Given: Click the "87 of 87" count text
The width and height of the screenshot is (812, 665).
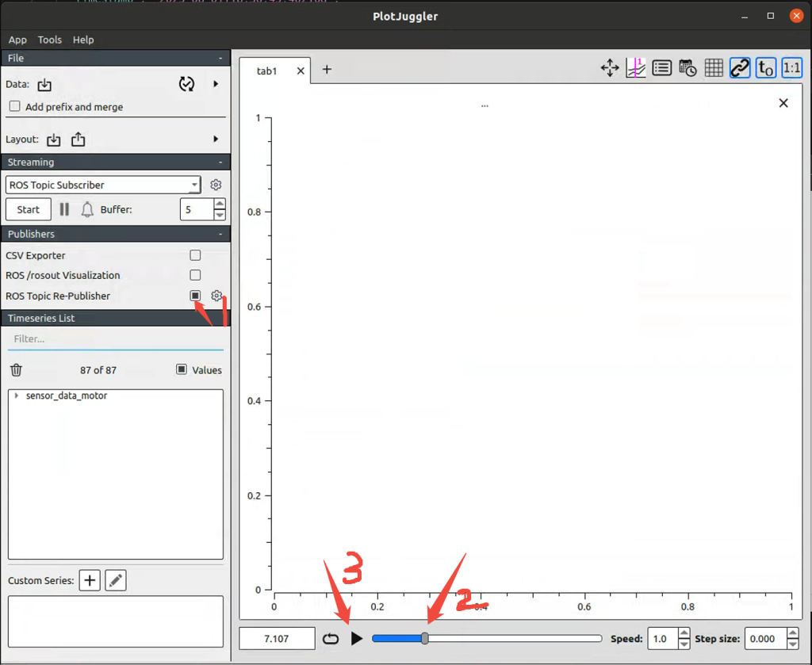Looking at the screenshot, I should pos(98,370).
